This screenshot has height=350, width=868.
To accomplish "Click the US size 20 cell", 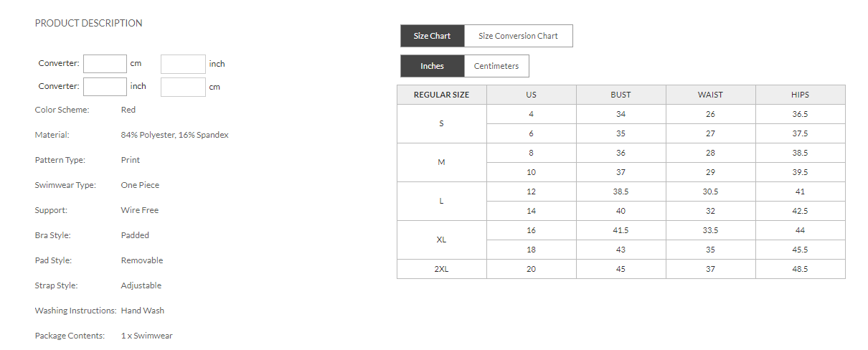I will 532,269.
